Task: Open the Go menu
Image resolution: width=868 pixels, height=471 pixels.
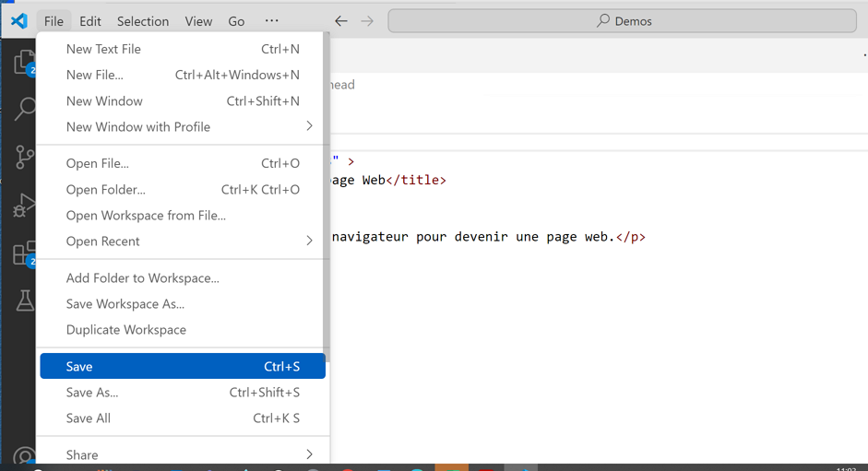Action: 236,21
